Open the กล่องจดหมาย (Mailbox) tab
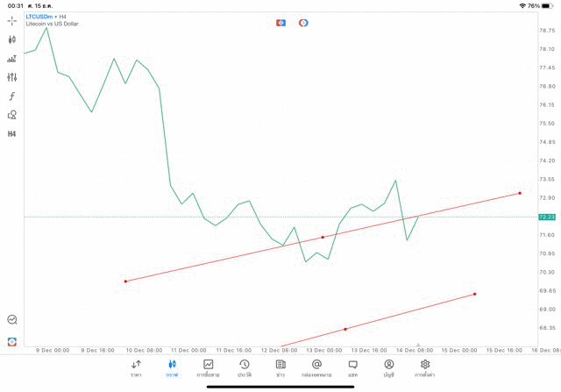 (316, 367)
